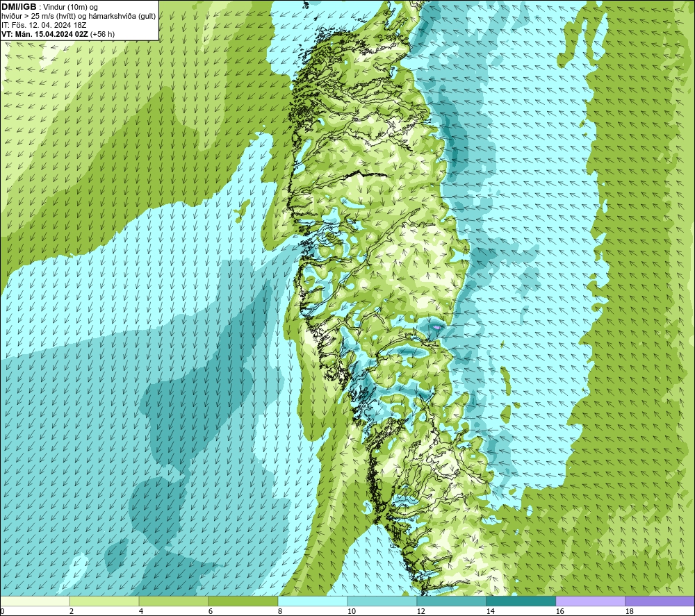Click the scale label "8"

click(x=279, y=612)
